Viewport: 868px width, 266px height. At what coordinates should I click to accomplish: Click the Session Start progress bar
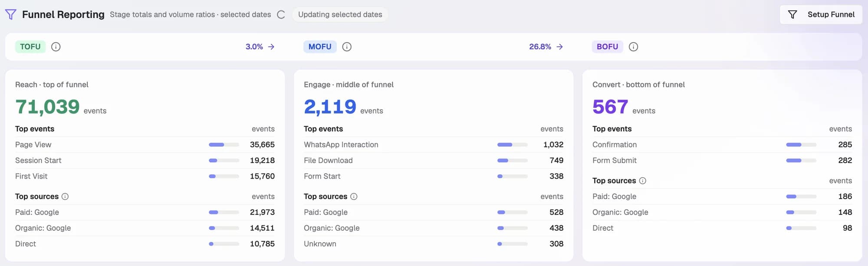click(x=224, y=160)
